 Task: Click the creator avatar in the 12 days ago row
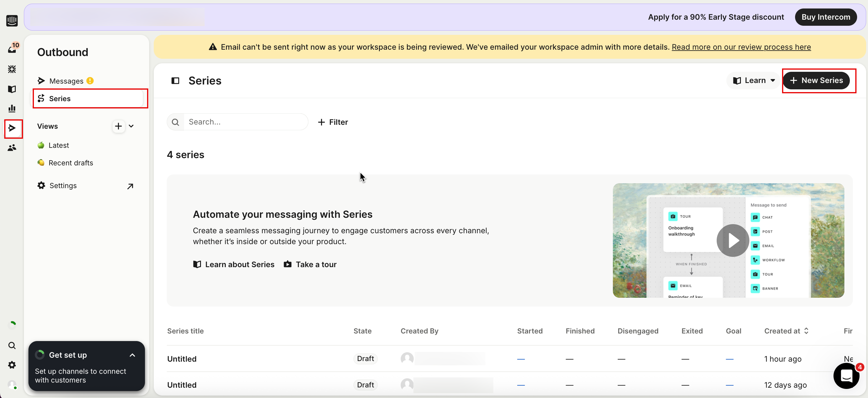tap(407, 384)
